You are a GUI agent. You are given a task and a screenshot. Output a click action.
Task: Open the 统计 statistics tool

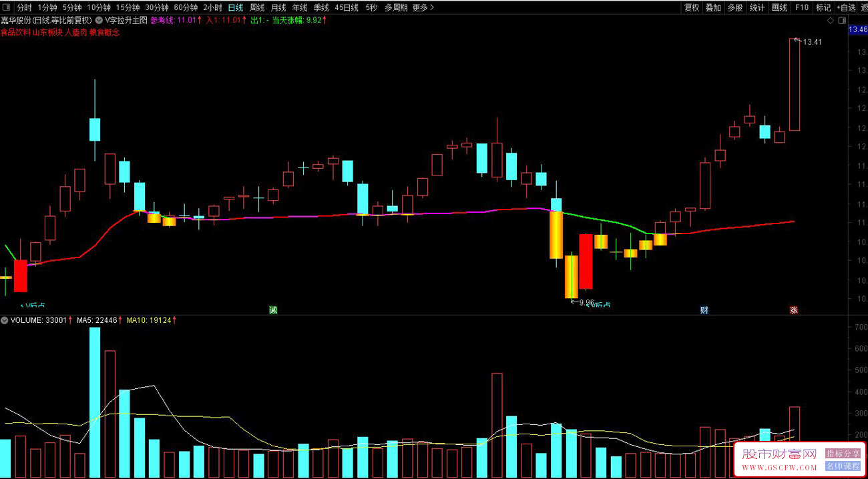757,7
